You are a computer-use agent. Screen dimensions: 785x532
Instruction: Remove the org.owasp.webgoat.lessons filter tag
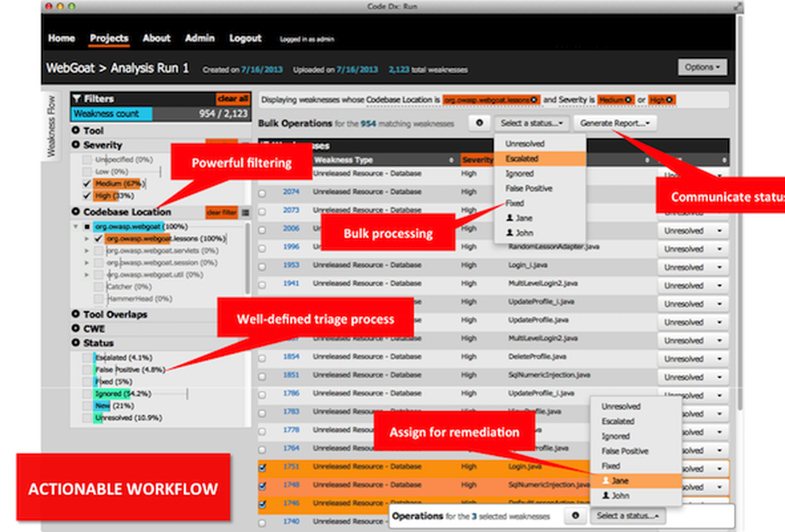(534, 100)
